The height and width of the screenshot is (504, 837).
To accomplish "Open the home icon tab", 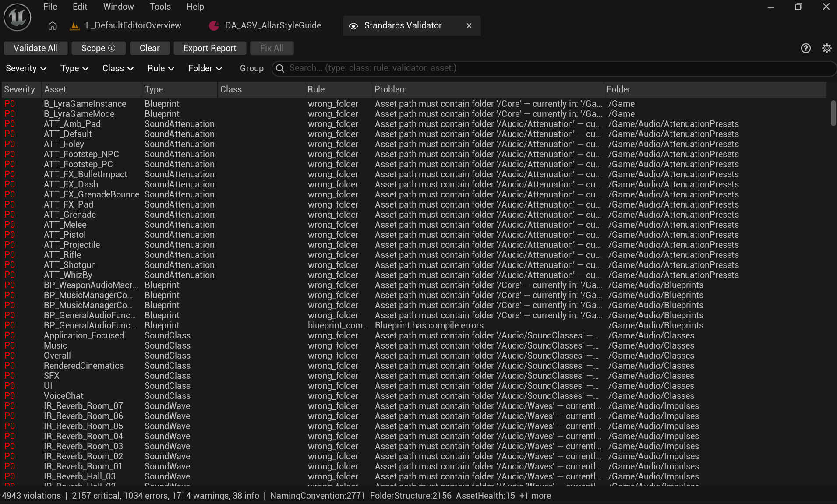I will [53, 26].
